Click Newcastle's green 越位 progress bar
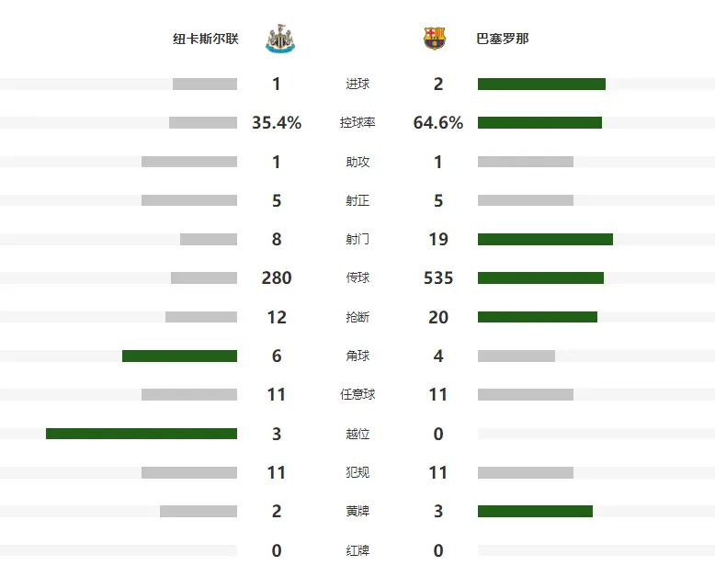Viewport: 715px width, 588px height. point(142,434)
